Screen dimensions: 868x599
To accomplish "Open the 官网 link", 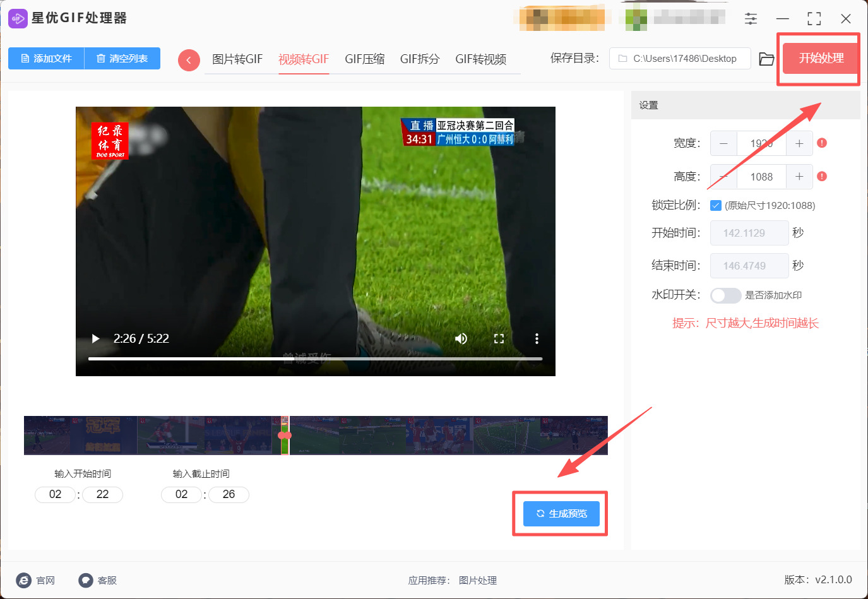I will tap(35, 580).
